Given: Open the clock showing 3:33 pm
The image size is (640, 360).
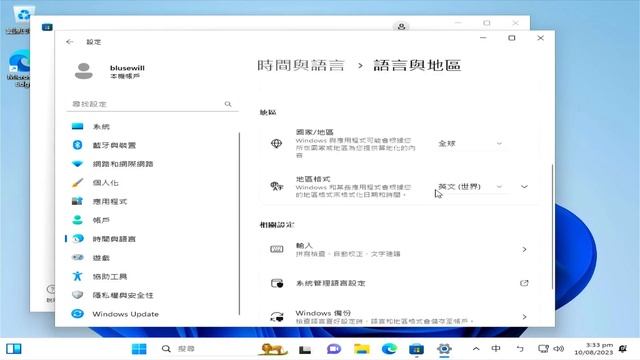Looking at the screenshot, I should pyautogui.click(x=593, y=349).
